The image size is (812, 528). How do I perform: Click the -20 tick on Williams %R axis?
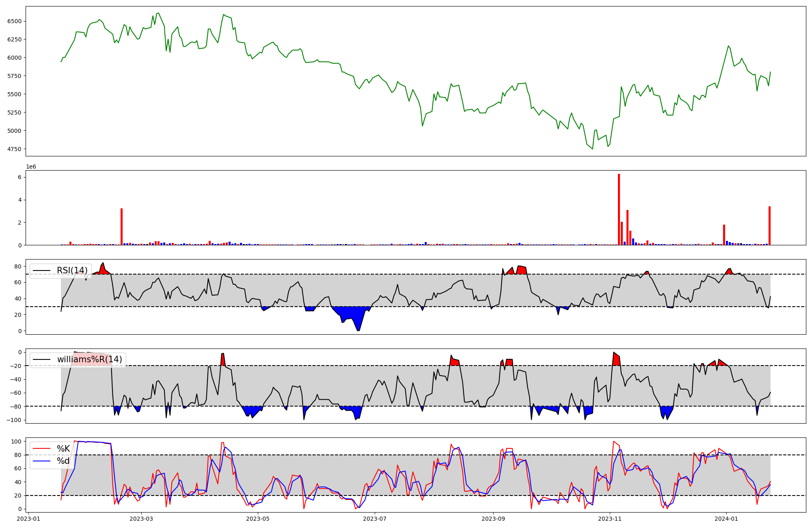(16, 366)
